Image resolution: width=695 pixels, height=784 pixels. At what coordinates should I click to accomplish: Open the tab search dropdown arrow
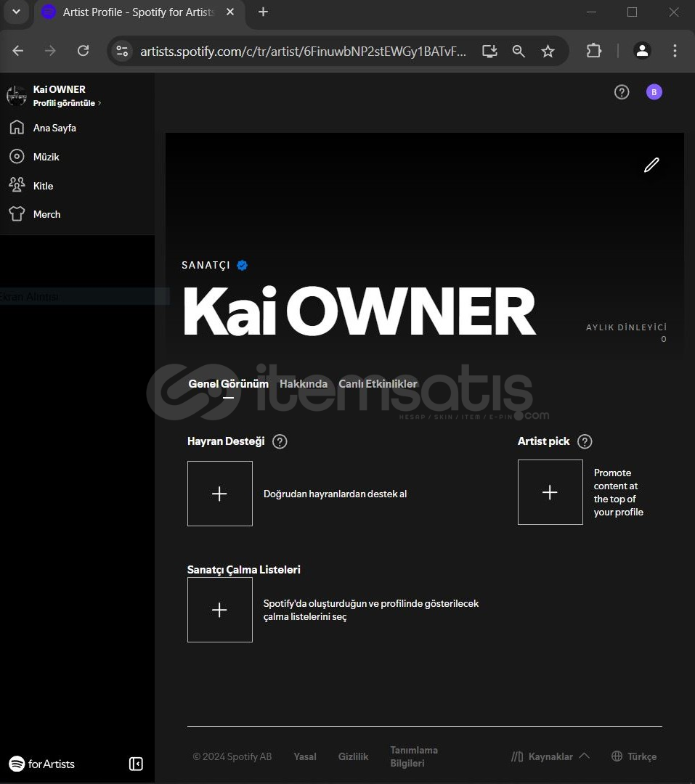click(16, 12)
